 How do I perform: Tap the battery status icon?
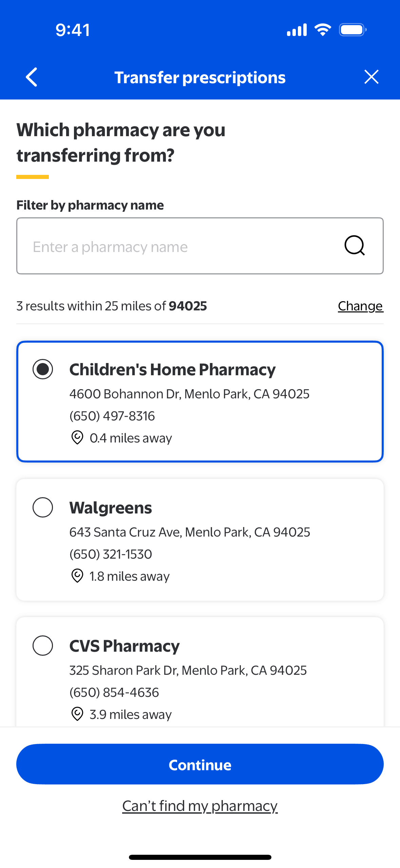[x=353, y=30]
